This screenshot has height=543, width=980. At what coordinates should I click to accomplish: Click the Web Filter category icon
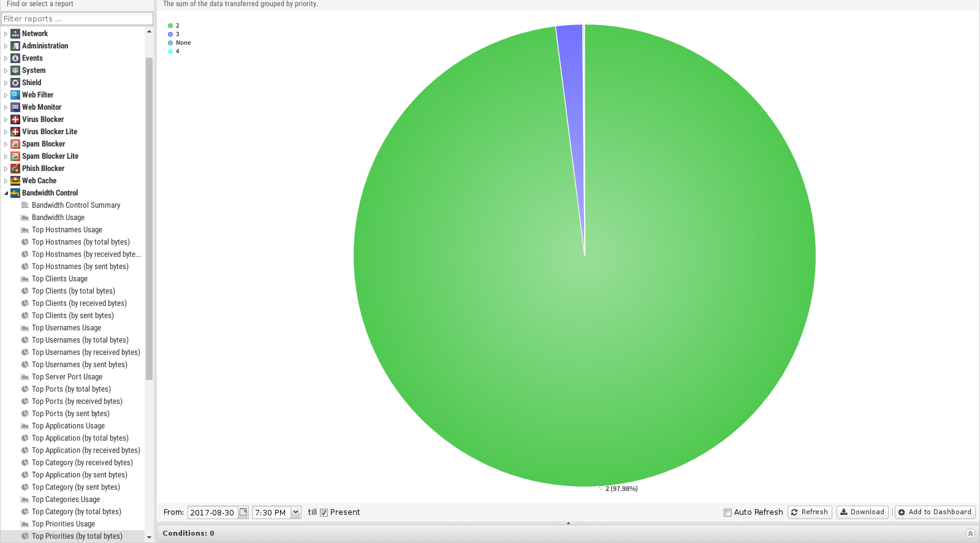tap(15, 95)
